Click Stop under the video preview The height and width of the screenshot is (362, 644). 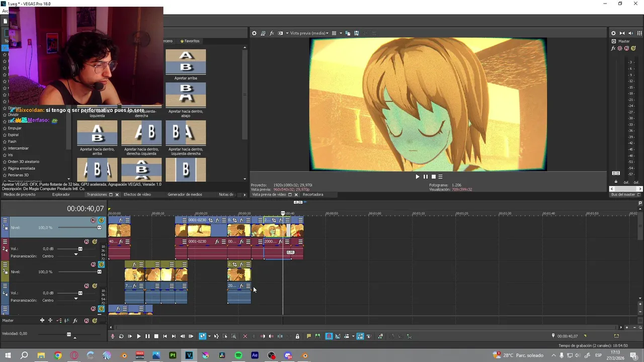(433, 176)
